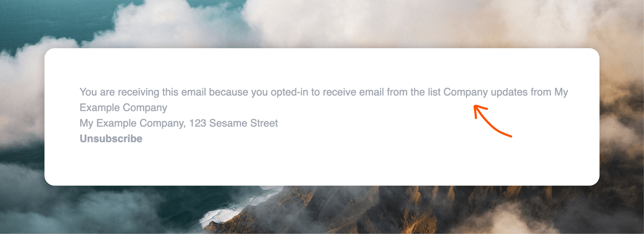Click the word 'Unsubscribe' in bold

coord(110,138)
